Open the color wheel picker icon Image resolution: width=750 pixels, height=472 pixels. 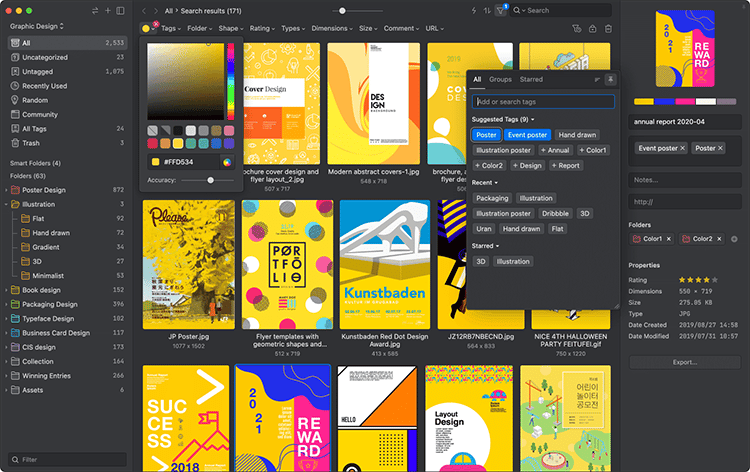[x=228, y=161]
